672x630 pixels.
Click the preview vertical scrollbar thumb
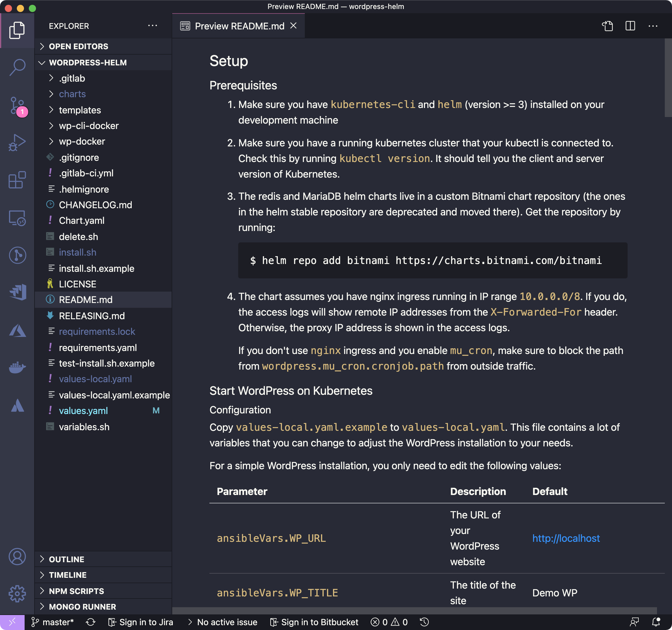pyautogui.click(x=668, y=78)
